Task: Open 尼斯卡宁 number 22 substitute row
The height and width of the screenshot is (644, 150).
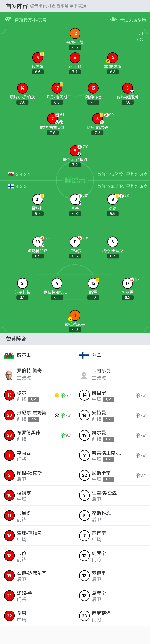Action: tap(112, 475)
